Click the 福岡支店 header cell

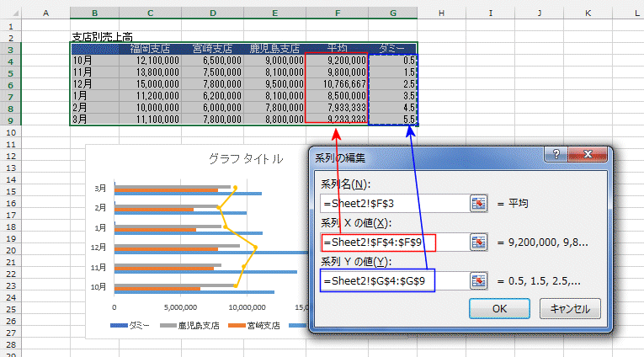coord(150,49)
